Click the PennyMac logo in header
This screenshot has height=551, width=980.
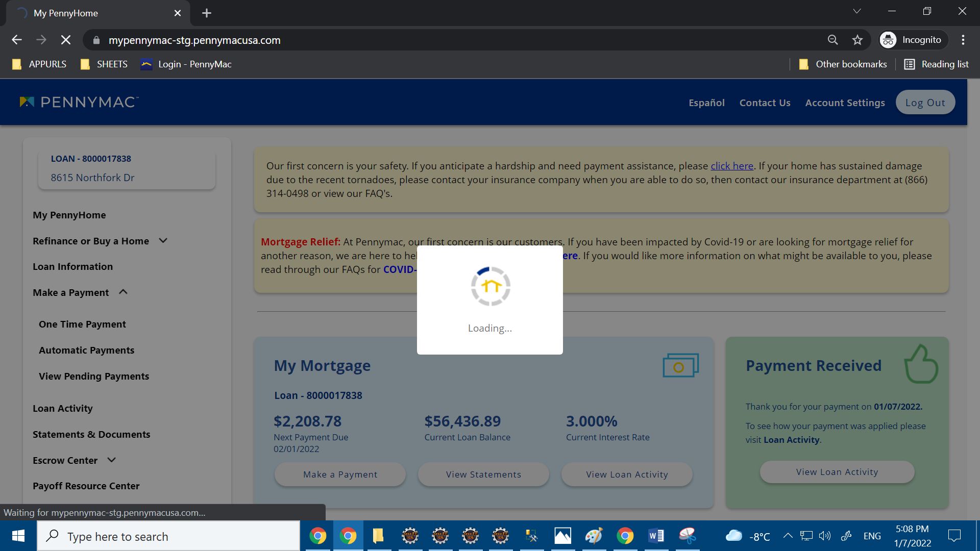click(x=79, y=102)
